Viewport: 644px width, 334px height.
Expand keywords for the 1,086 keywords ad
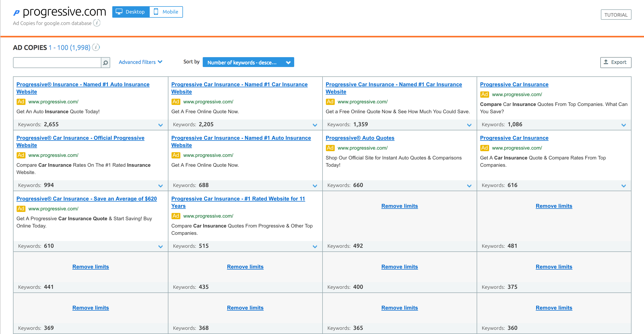pos(623,125)
